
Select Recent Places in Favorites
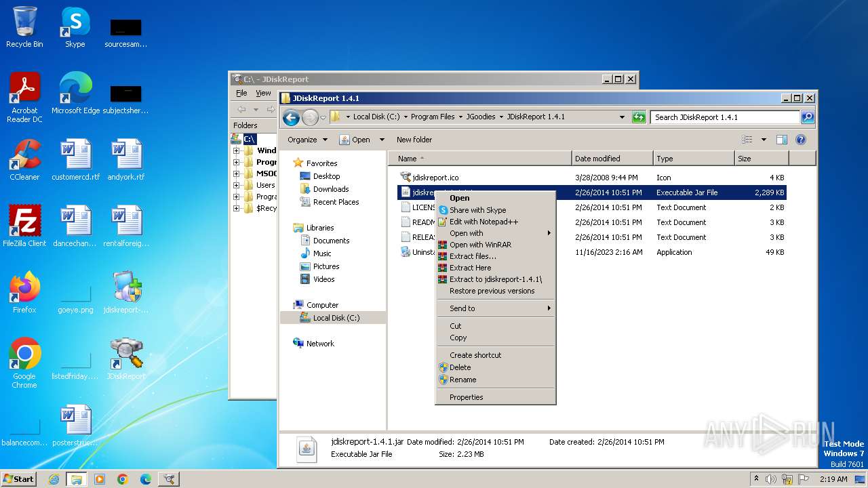[336, 202]
